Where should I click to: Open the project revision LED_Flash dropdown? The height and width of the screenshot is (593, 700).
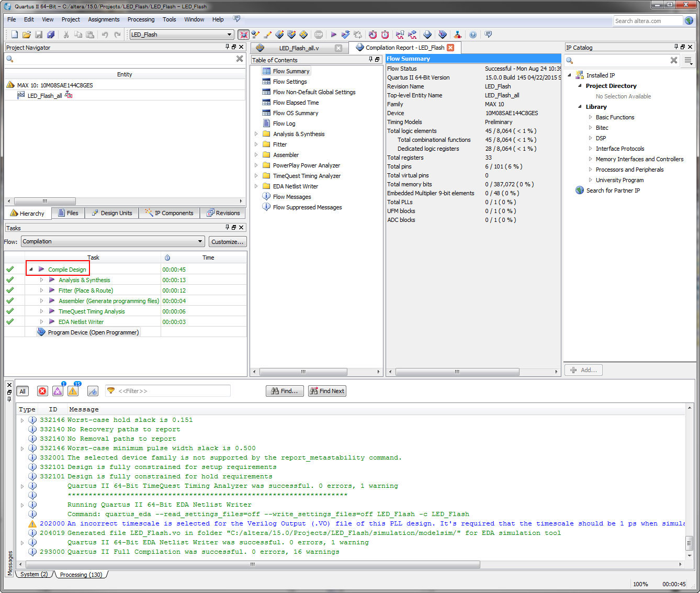click(x=229, y=35)
